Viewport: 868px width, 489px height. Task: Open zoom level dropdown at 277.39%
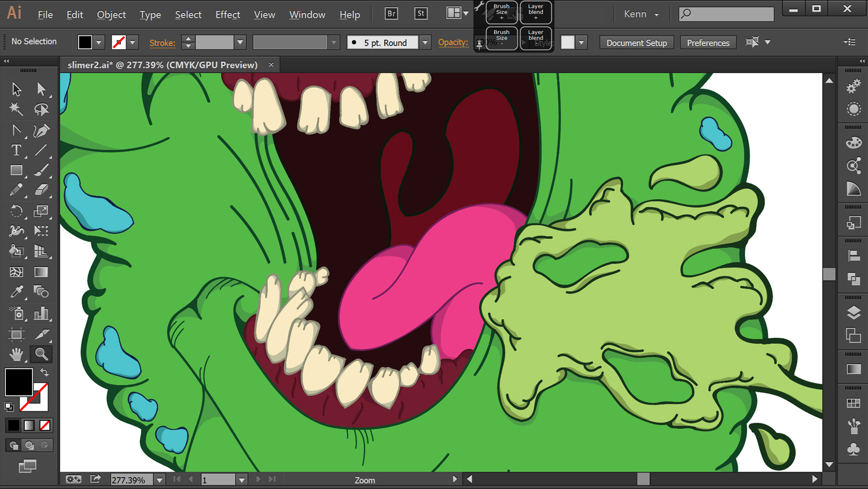coord(159,480)
